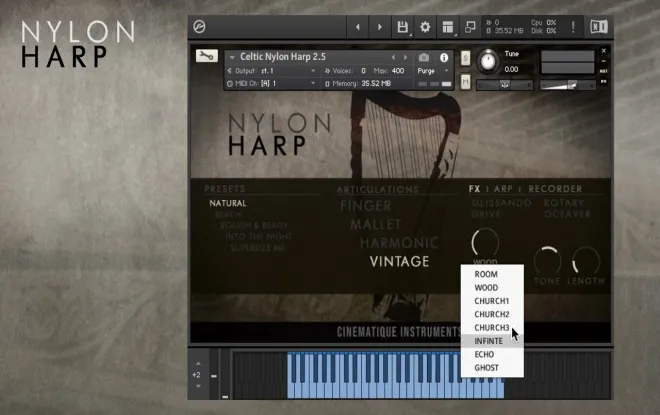
Task: Choose the VINTAGE articulation
Action: coord(399,261)
